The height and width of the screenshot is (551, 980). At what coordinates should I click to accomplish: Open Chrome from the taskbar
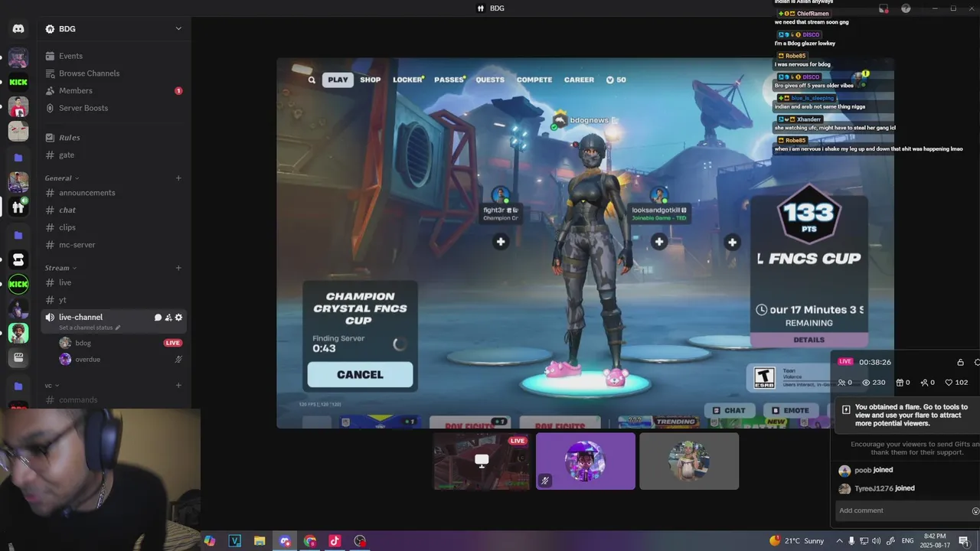tap(310, 541)
